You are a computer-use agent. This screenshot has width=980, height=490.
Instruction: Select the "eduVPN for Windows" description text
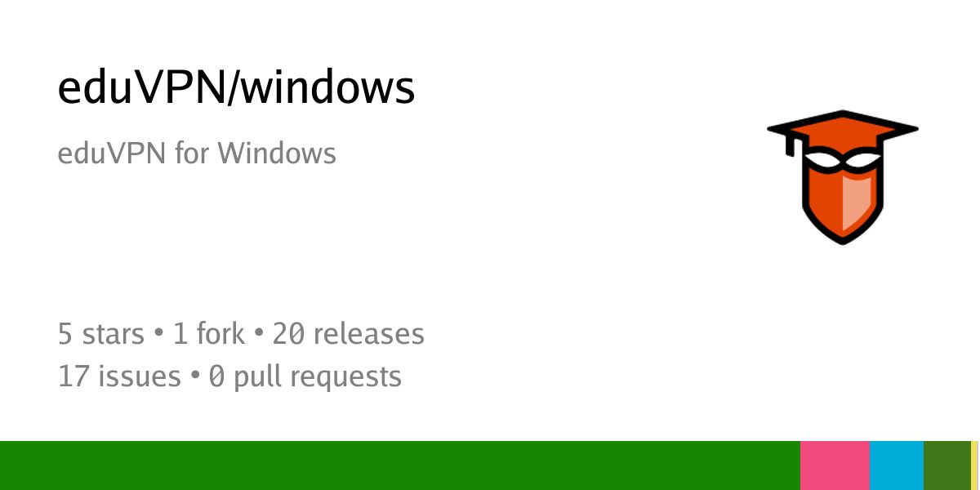197,153
